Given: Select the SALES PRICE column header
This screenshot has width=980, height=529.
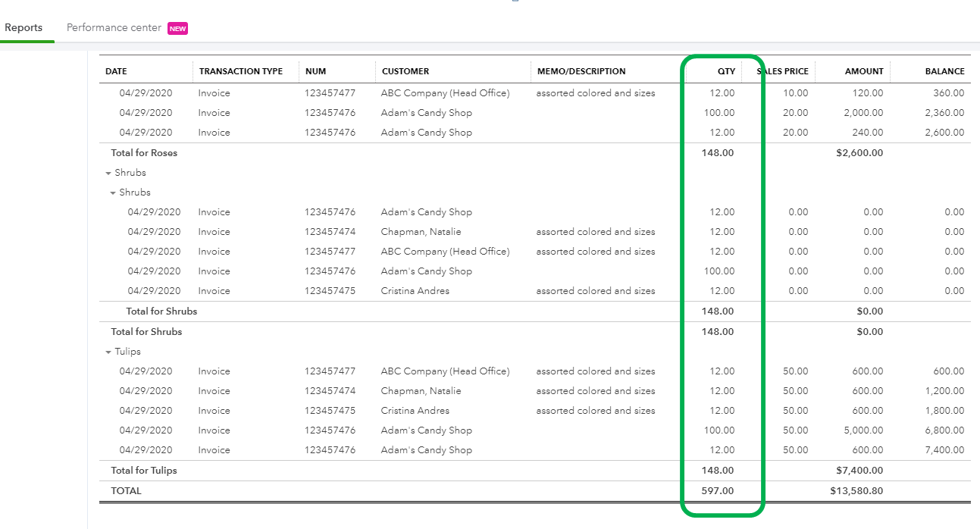Looking at the screenshot, I should pos(782,71).
